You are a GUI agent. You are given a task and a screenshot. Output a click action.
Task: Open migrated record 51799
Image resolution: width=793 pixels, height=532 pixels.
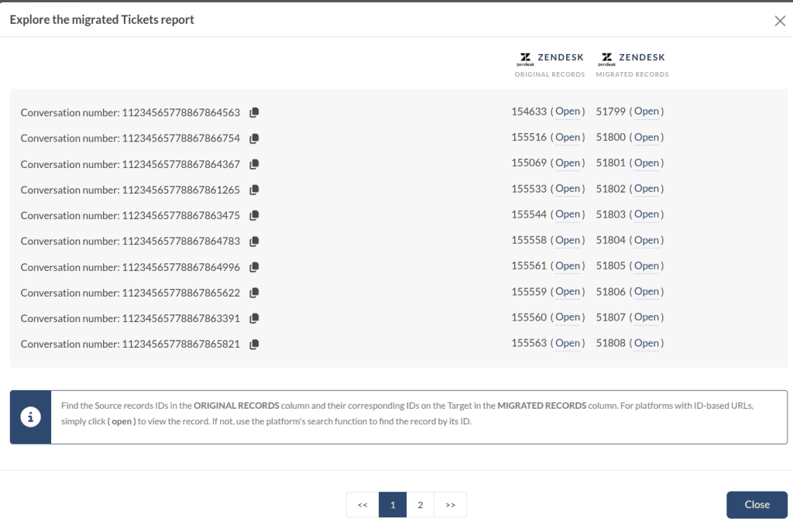(647, 112)
